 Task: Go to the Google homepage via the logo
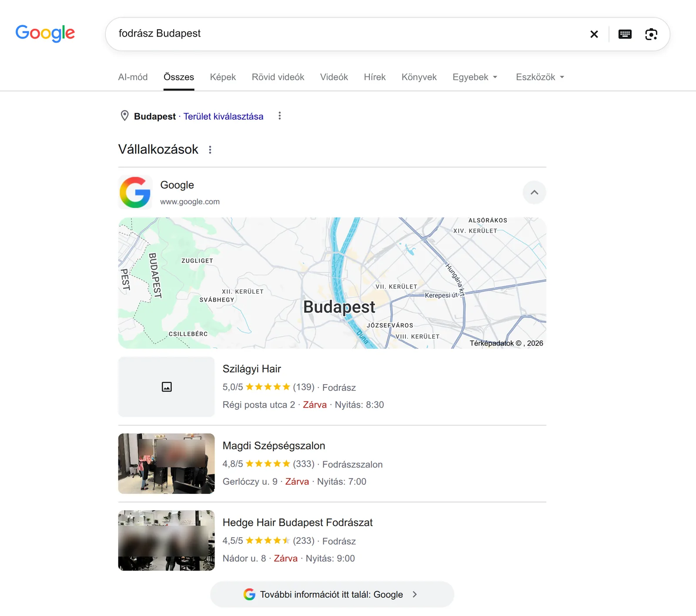click(45, 33)
